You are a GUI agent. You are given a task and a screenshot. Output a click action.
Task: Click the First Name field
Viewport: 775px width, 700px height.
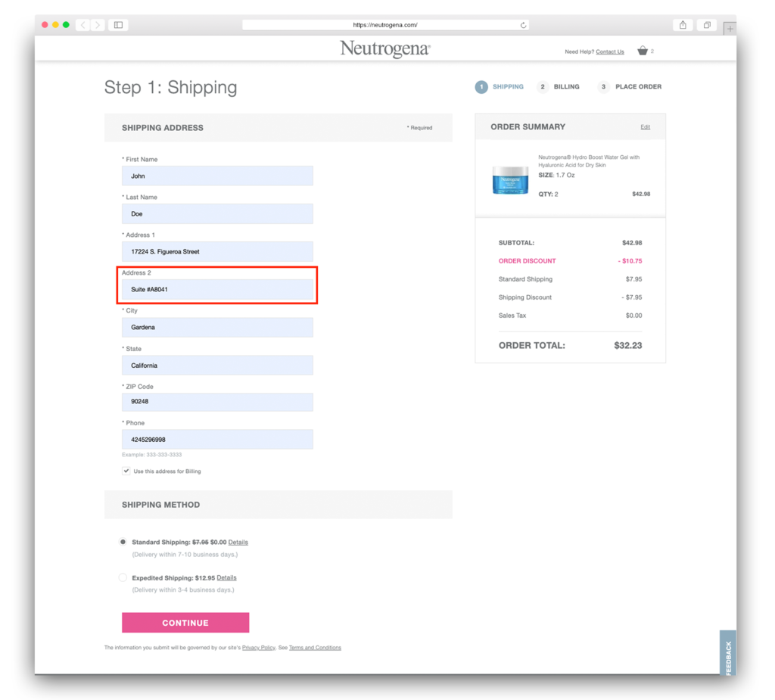(x=217, y=176)
